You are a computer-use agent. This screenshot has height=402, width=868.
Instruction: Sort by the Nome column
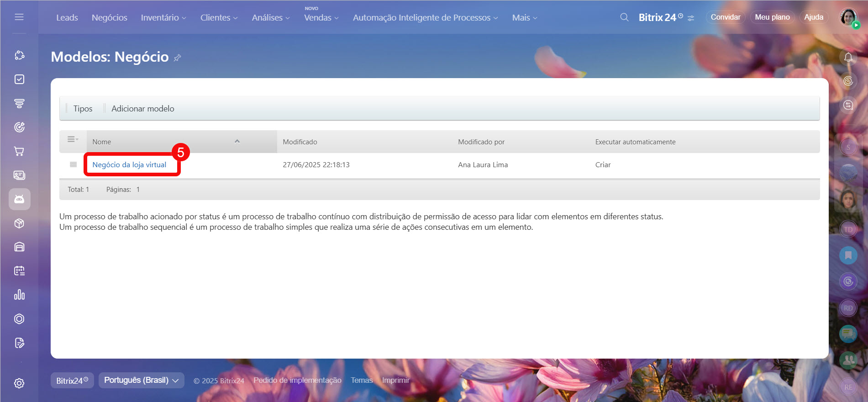point(182,142)
